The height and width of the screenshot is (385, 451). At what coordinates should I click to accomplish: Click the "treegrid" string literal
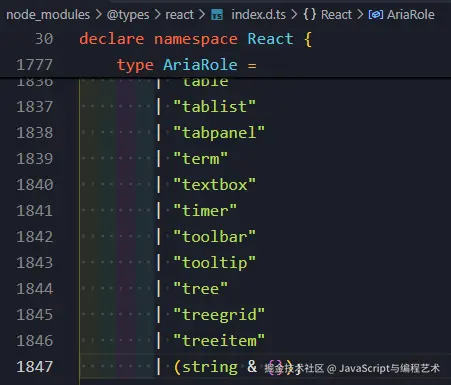(219, 315)
